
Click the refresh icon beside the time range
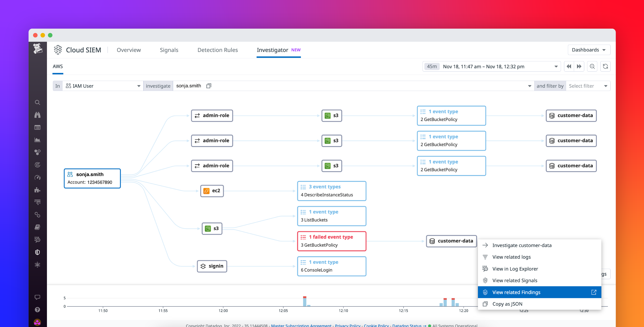tap(605, 66)
